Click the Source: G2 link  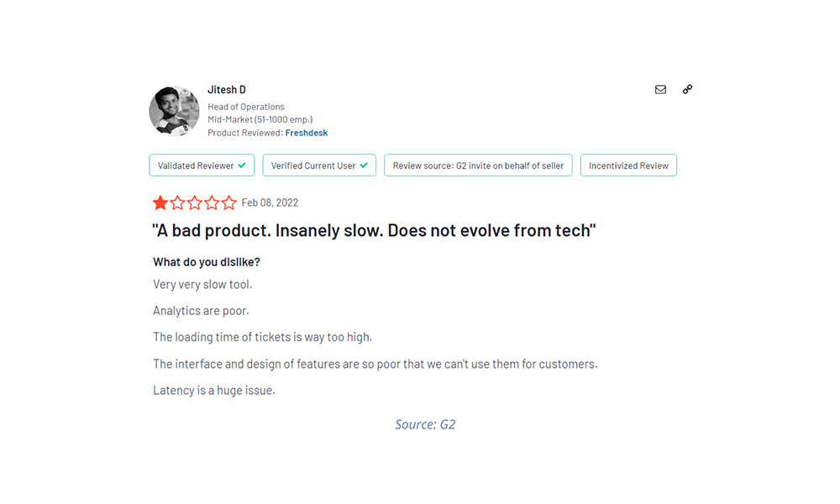(x=425, y=424)
